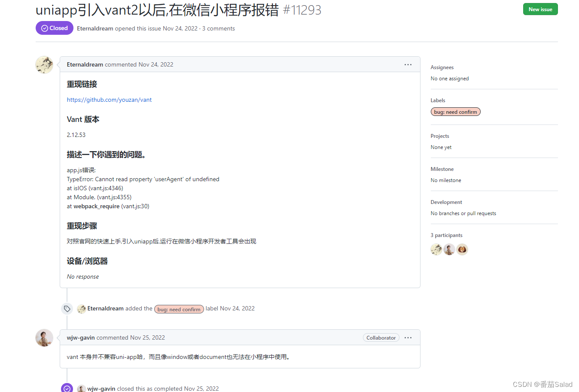This screenshot has height=392, width=579.
Task: Click the issue number #11293
Action: click(302, 10)
